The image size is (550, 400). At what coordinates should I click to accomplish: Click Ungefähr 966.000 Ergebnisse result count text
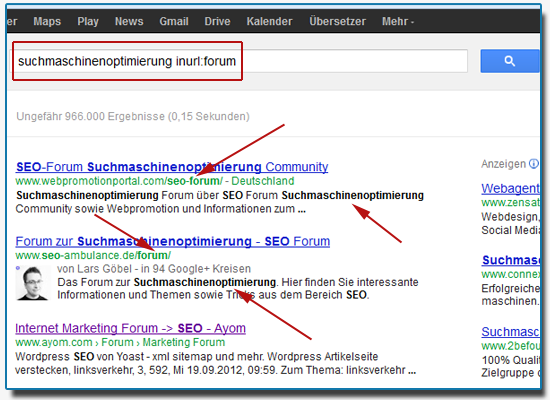pos(133,116)
